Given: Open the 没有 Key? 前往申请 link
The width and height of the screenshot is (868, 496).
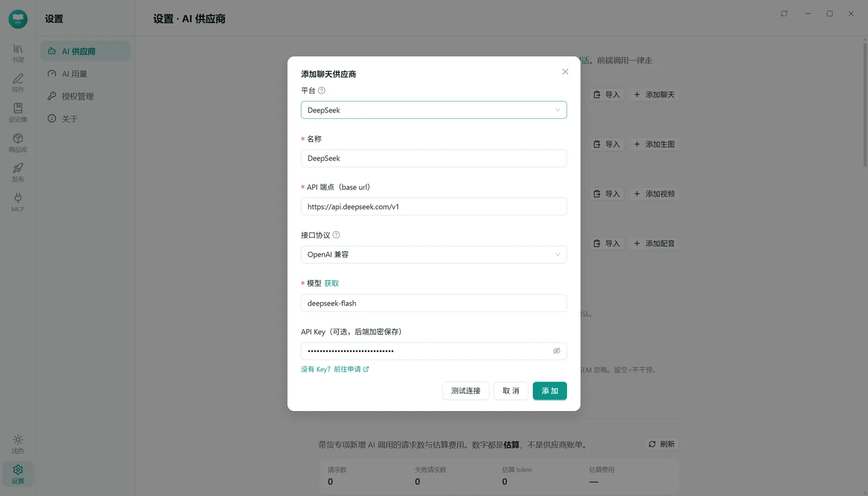Looking at the screenshot, I should tap(335, 369).
